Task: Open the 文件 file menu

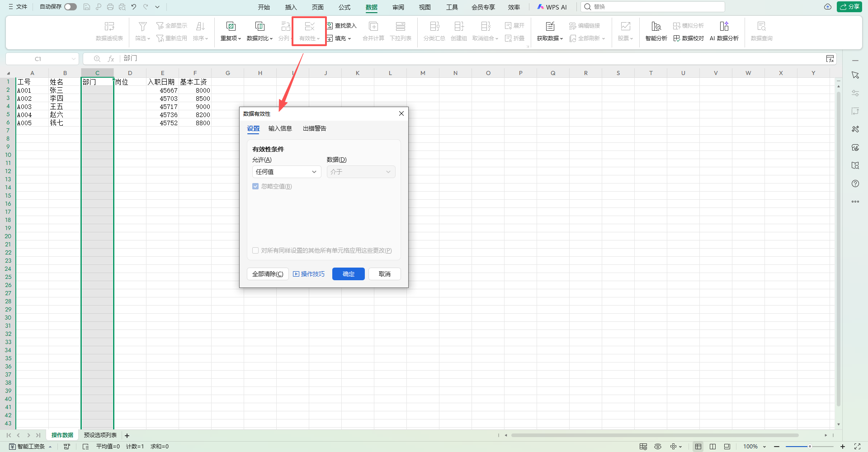Action: (18, 7)
